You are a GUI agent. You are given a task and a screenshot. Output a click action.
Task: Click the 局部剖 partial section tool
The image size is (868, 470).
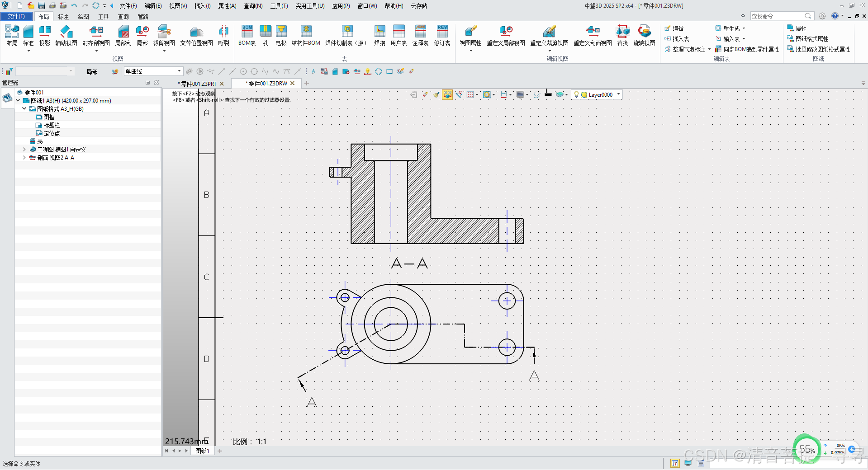tap(123, 36)
